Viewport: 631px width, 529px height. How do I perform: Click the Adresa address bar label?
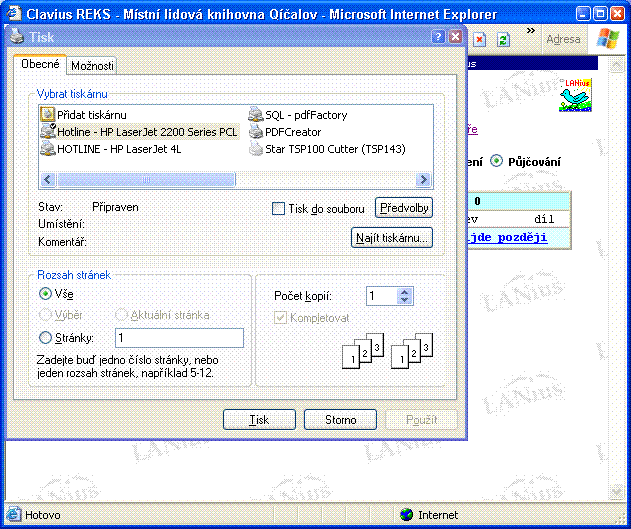(x=563, y=39)
